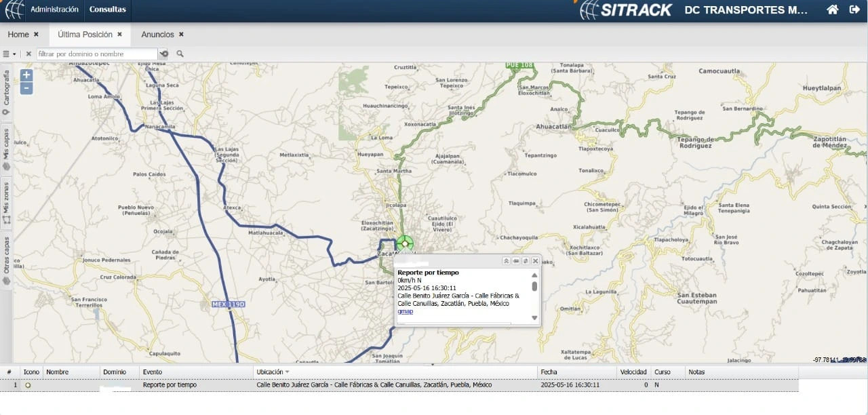Click the magnifier search icon in toolbar

(x=180, y=54)
